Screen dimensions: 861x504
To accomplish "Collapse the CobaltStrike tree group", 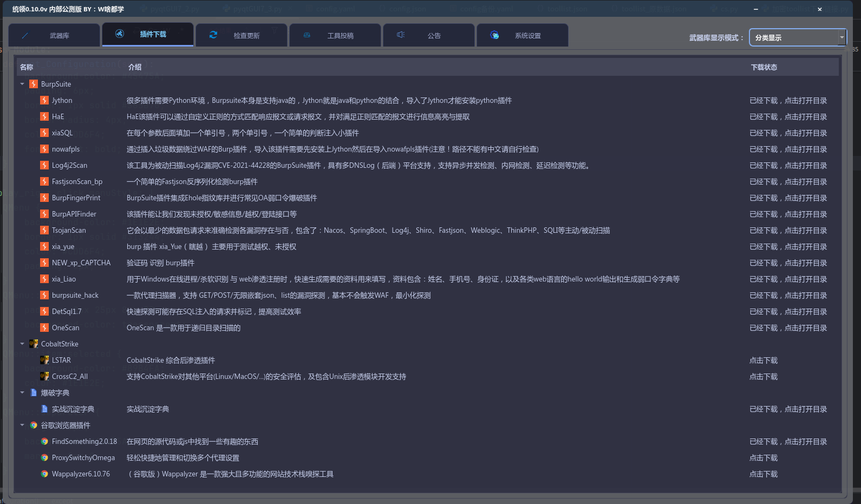I will point(22,344).
